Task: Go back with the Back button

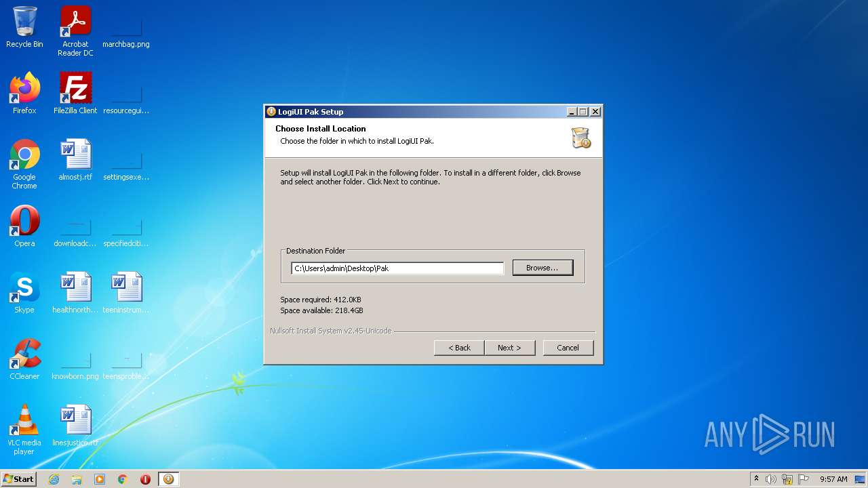Action: pyautogui.click(x=459, y=348)
